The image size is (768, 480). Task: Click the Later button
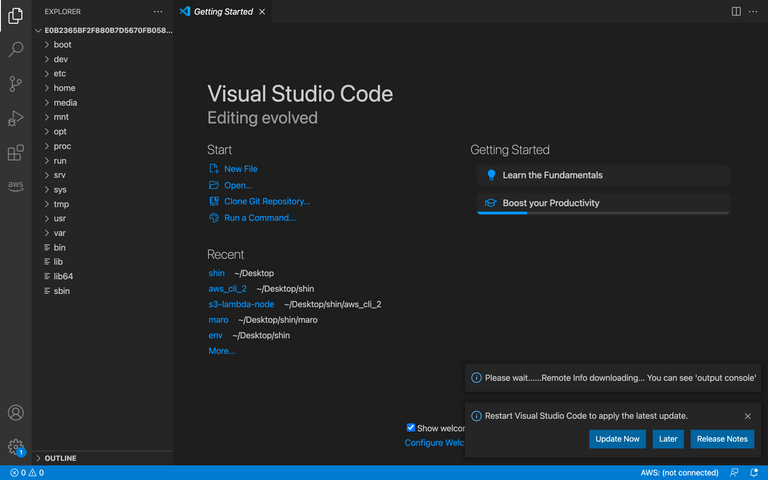[668, 439]
